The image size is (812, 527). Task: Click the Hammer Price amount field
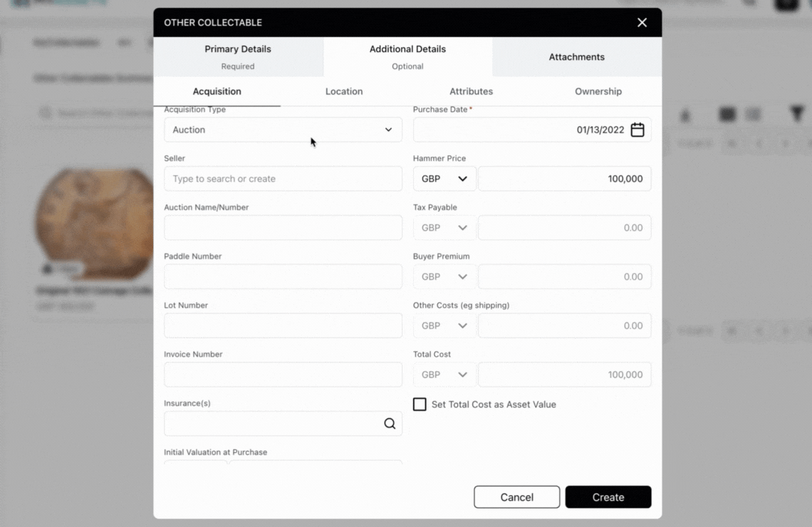pos(564,179)
